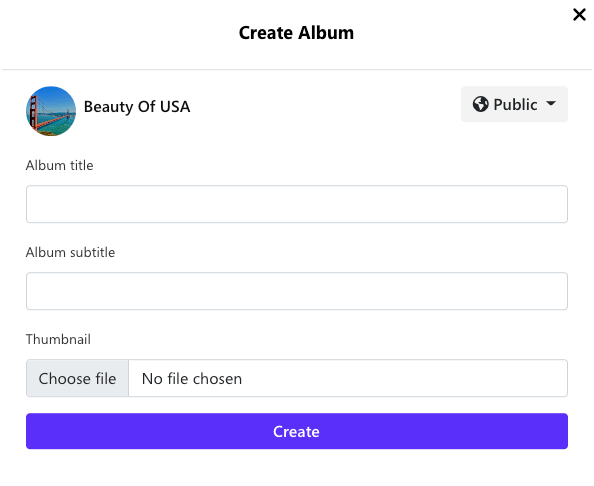Image resolution: width=594 pixels, height=486 pixels.
Task: Click inside the Album subtitle field
Action: 297,291
